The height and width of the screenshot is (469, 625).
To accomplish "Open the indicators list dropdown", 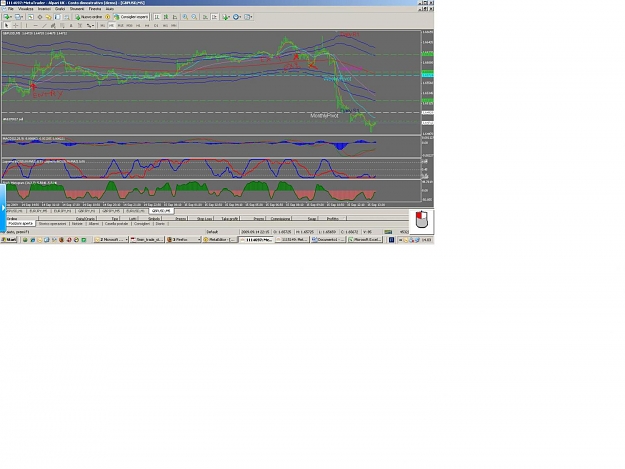I will pos(226,17).
